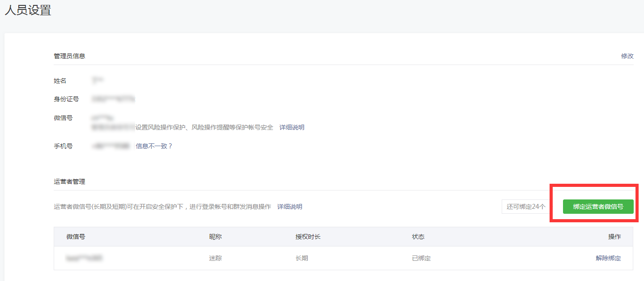Click the 修改 link for administrator info
644x281 pixels.
(627, 56)
